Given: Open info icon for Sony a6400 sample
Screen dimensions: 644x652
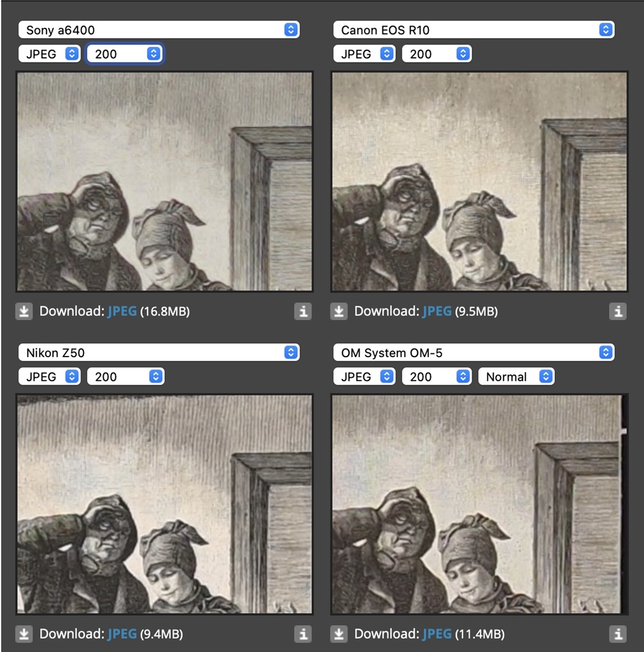Looking at the screenshot, I should point(303,311).
